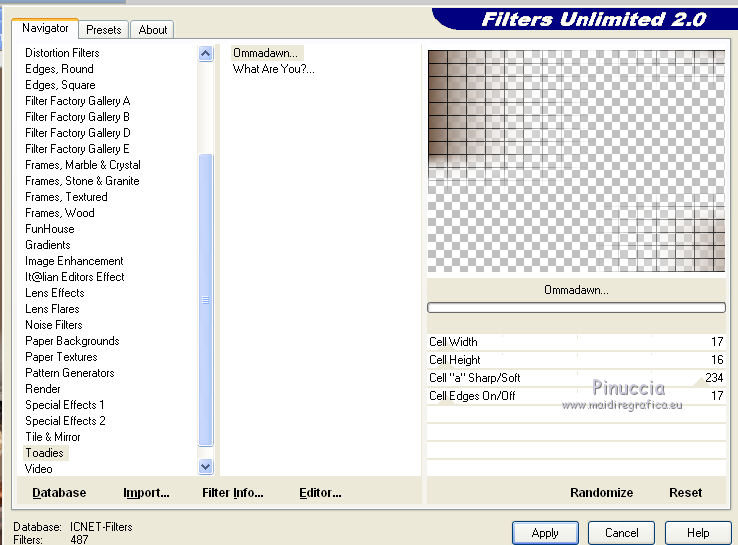Select the Ommadawn... filter in the list
Screen dimensions: 738x545
pyautogui.click(x=265, y=53)
